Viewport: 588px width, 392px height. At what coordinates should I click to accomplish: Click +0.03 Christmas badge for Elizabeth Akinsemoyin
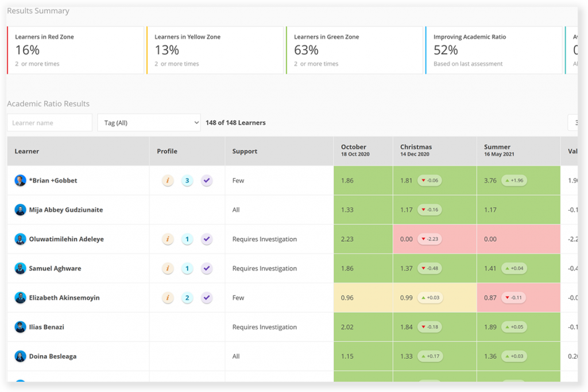[x=430, y=298]
